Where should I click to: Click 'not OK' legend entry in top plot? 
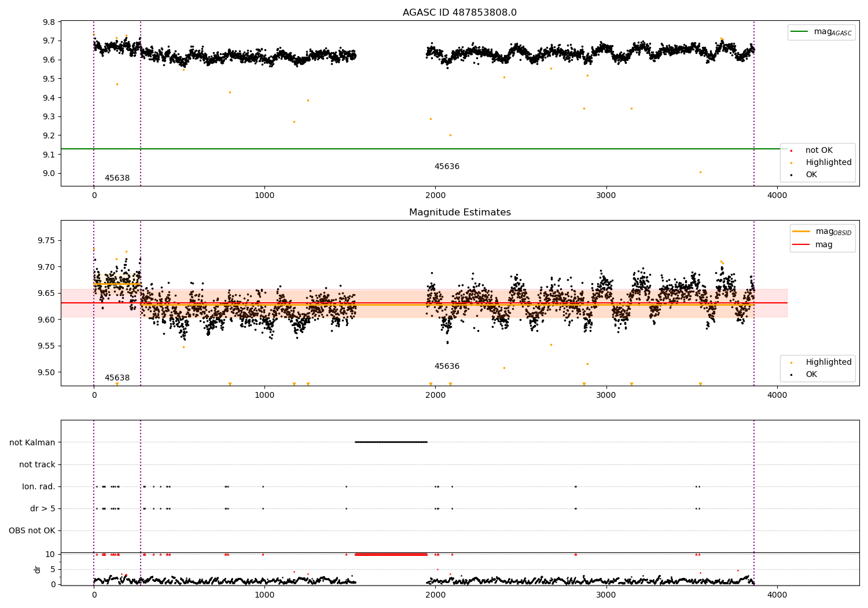click(819, 150)
